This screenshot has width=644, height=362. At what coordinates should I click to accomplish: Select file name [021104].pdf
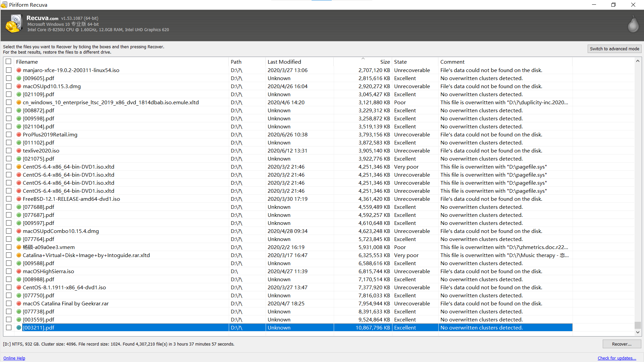39,126
